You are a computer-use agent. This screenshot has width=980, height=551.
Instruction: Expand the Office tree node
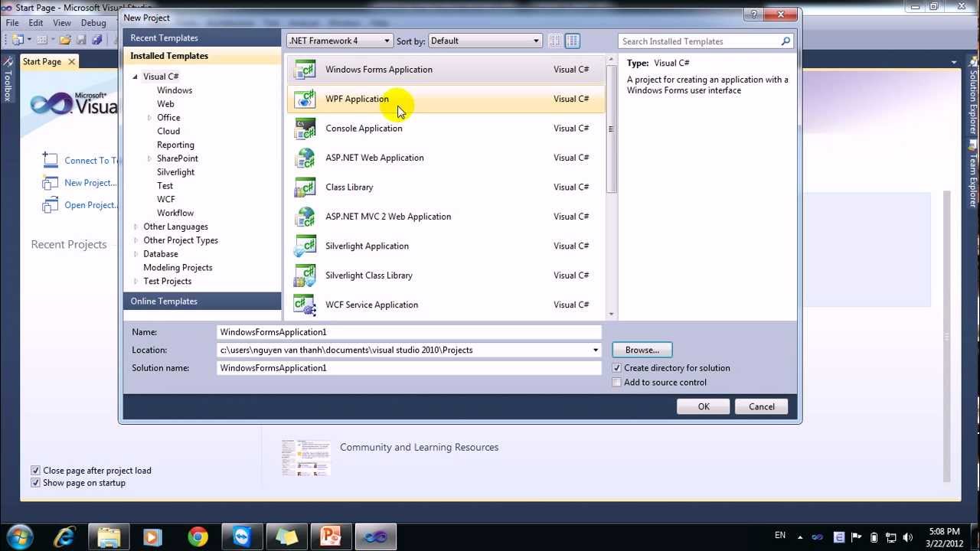pos(149,118)
